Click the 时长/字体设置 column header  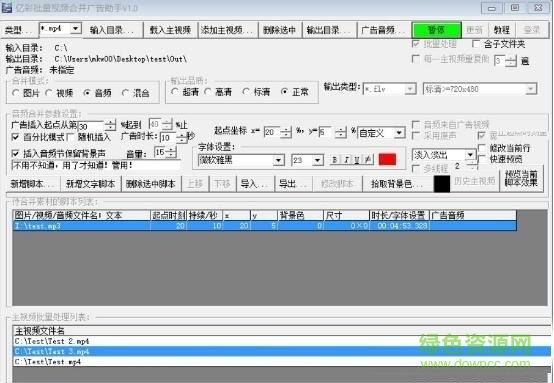pyautogui.click(x=399, y=215)
